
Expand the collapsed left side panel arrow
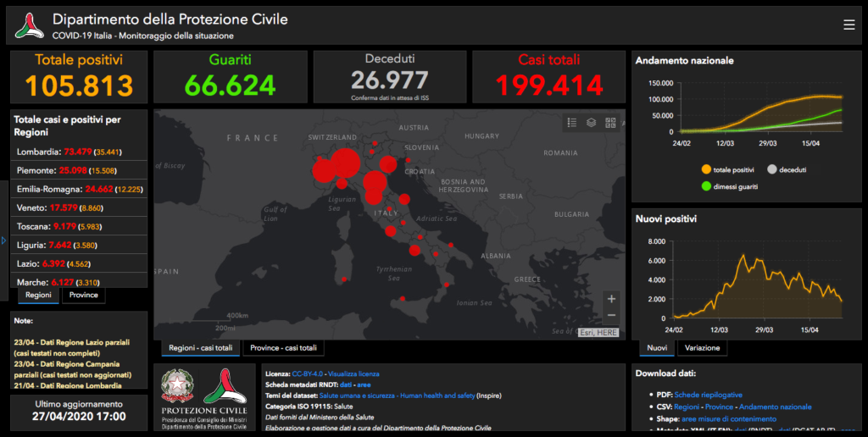(4, 241)
